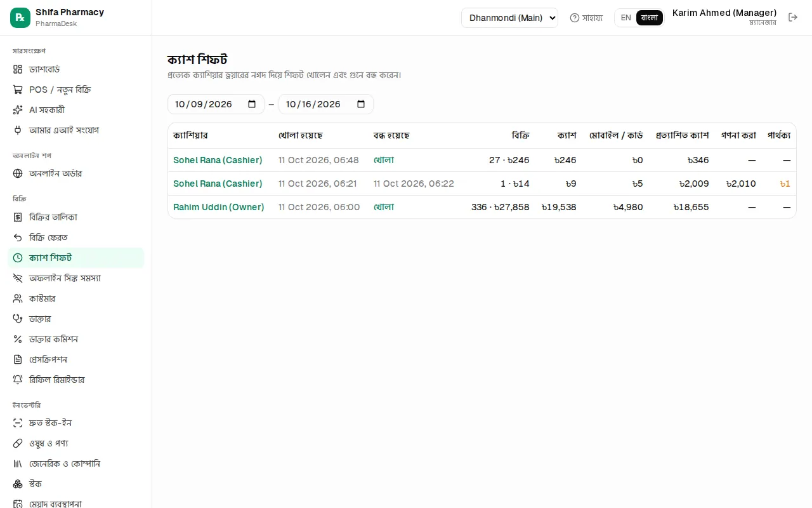Click the closed time 11 Oct 2026, 06:22

(414, 184)
